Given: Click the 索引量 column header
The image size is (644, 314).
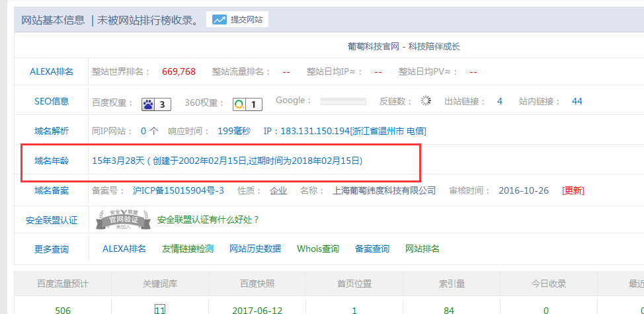Looking at the screenshot, I should pos(452,283).
